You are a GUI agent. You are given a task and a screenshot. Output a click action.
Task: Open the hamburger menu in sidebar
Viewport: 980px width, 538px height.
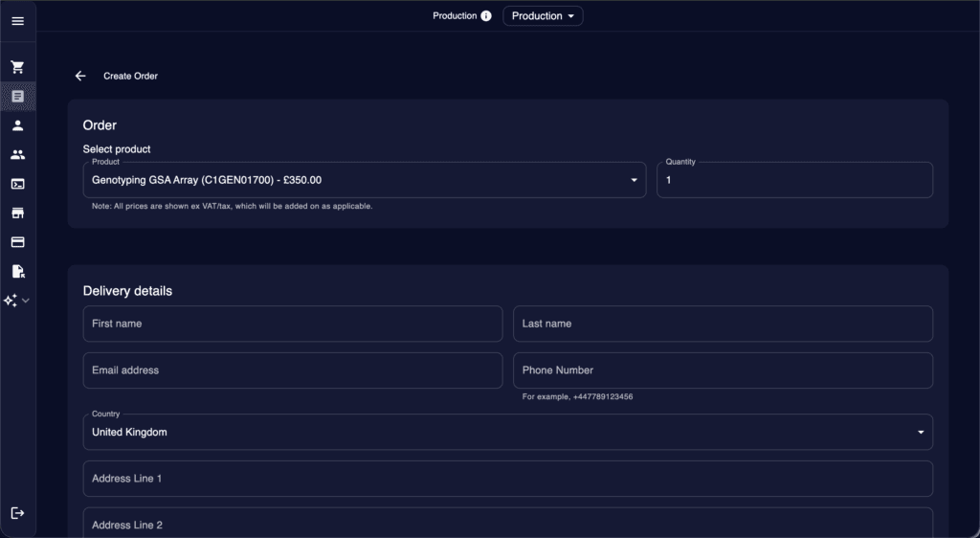coord(17,21)
